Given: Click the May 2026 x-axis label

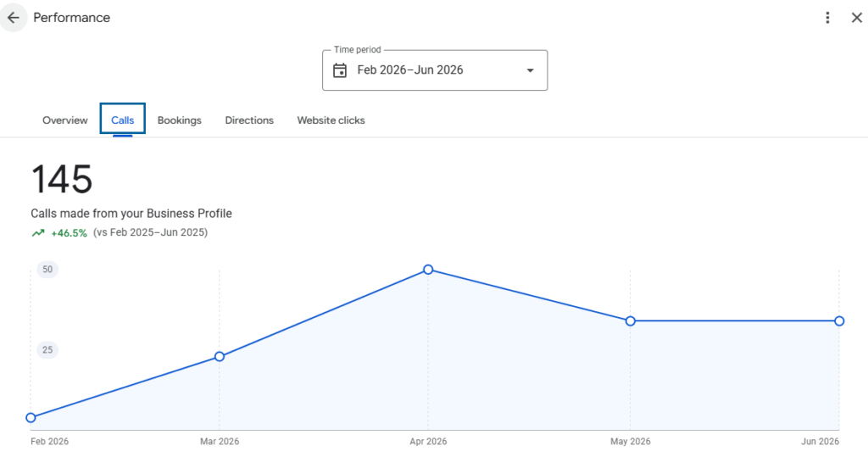Looking at the screenshot, I should pyautogui.click(x=630, y=442).
